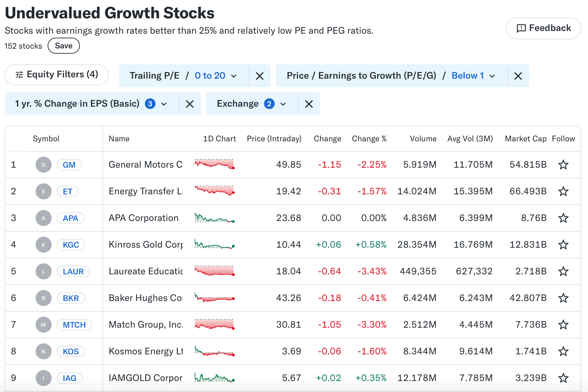The height and width of the screenshot is (392, 588).
Task: View Match Group 1D chart thumbnail
Action: coord(215,324)
